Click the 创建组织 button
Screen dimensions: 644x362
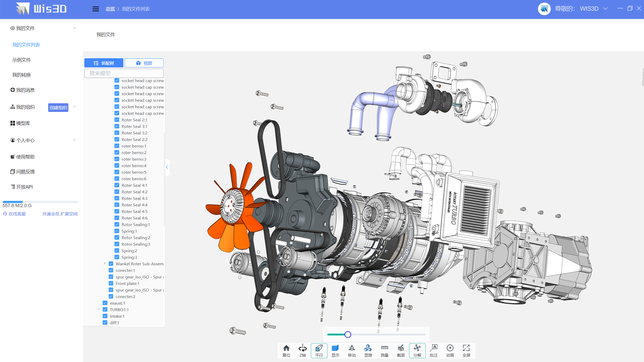coord(58,108)
